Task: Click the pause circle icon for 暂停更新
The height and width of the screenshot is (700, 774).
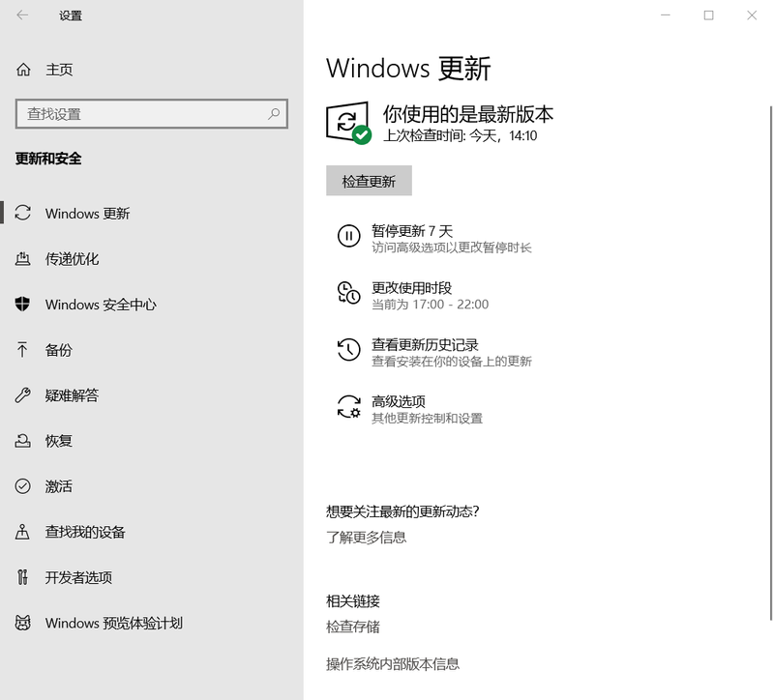Action: [x=348, y=236]
